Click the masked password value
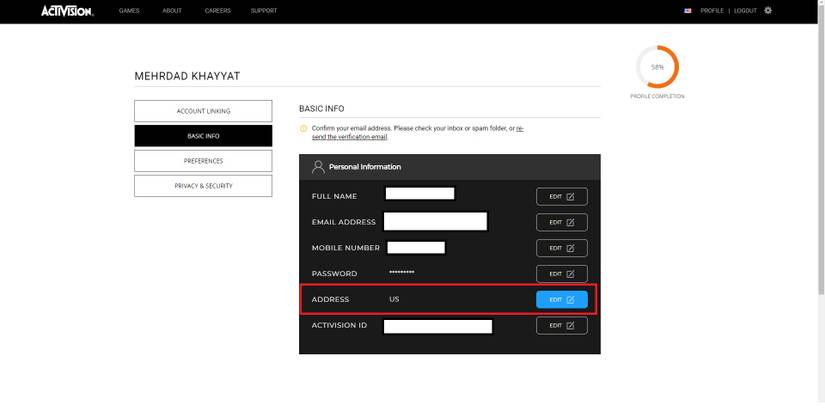This screenshot has width=825, height=413. [401, 272]
